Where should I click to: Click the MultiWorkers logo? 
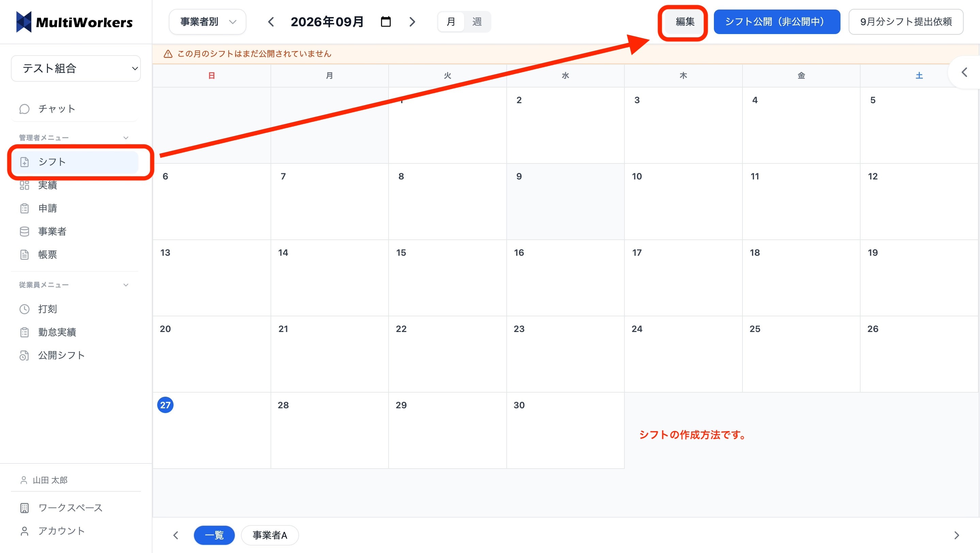(75, 22)
